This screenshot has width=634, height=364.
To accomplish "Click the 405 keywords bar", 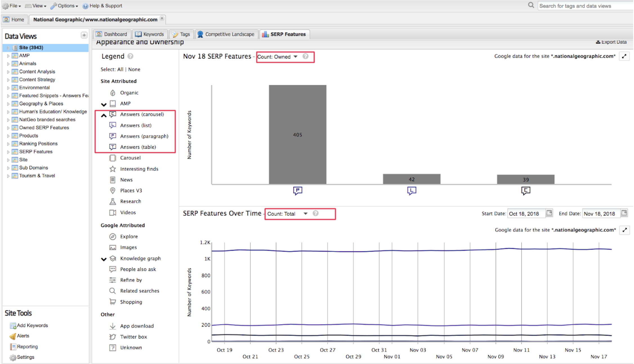I will pyautogui.click(x=298, y=134).
